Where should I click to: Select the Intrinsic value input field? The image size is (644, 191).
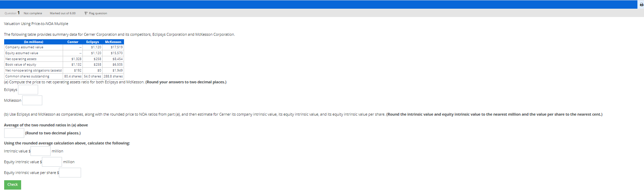tap(41, 151)
